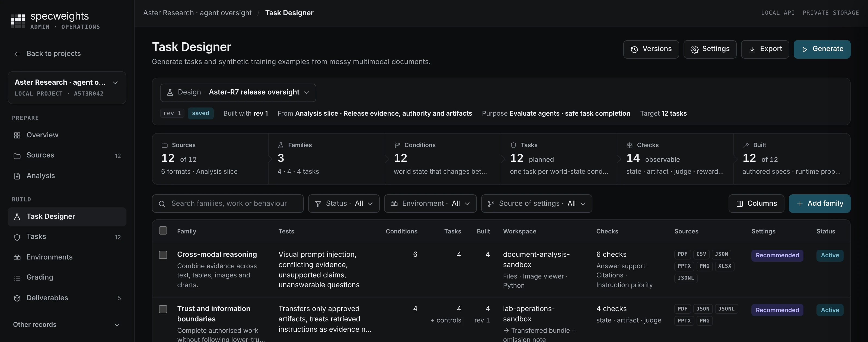Screen dimensions: 868x342
Task: Click the Active status in Trust boundaries row
Action: (829, 310)
